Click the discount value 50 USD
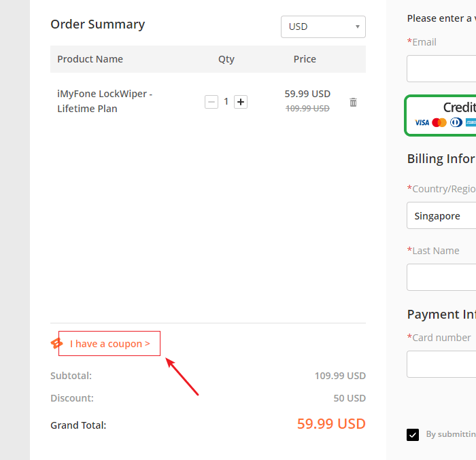The image size is (476, 460). coord(350,398)
